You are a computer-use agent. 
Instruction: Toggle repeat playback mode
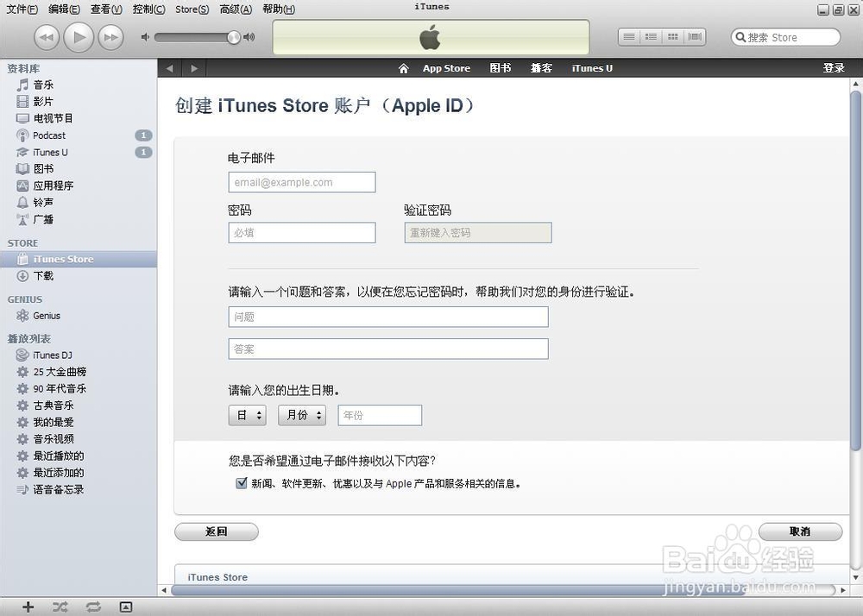(92, 607)
